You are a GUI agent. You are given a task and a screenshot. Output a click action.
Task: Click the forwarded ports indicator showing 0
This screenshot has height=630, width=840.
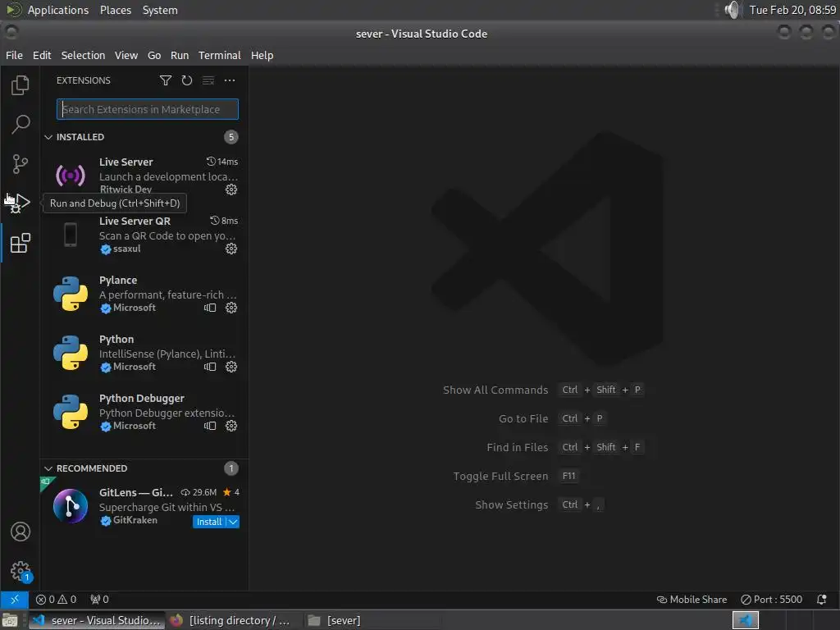tap(99, 600)
